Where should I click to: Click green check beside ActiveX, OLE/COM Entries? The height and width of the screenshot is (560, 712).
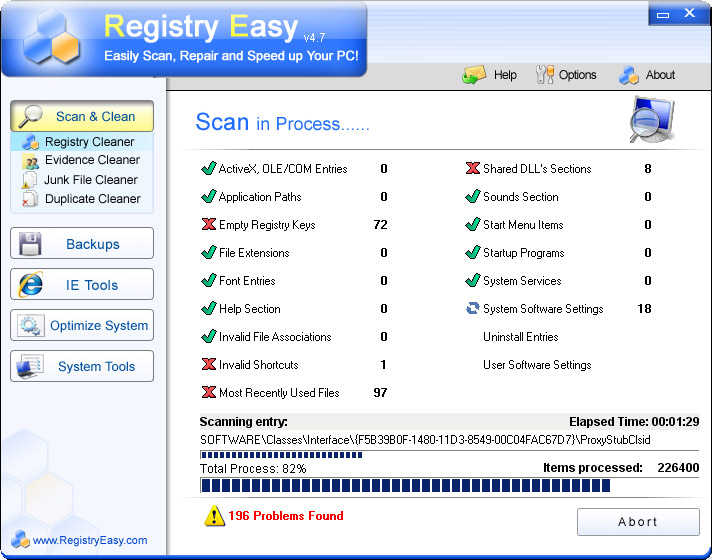[208, 169]
